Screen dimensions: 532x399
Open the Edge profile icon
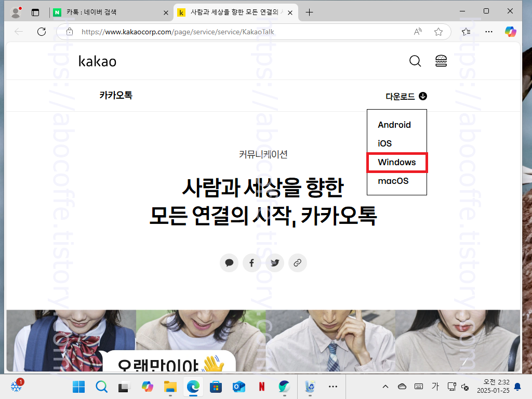16,12
